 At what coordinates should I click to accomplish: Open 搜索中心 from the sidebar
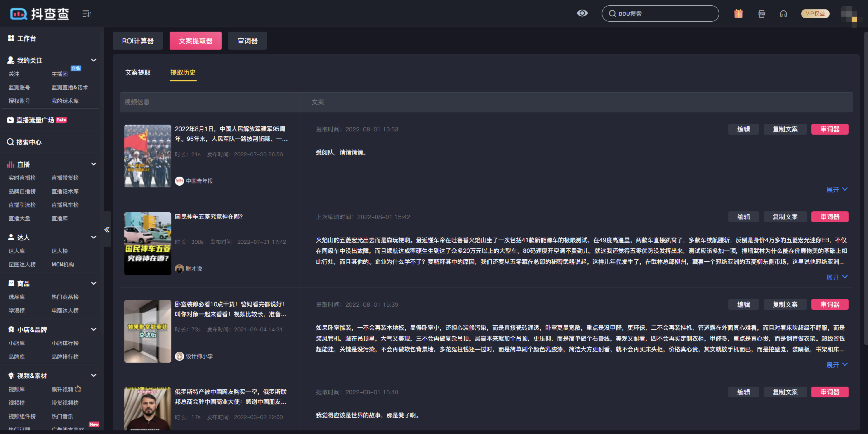29,142
